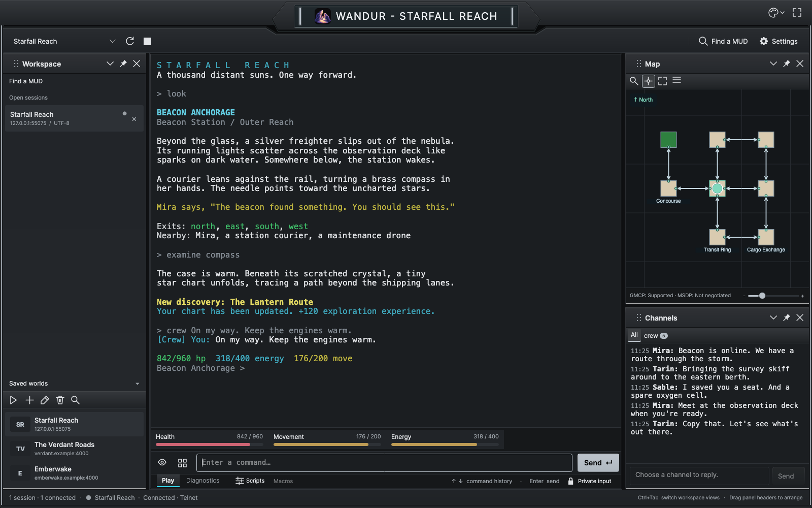The image size is (812, 508).
Task: Toggle fullscreen mode icon
Action: (x=797, y=13)
